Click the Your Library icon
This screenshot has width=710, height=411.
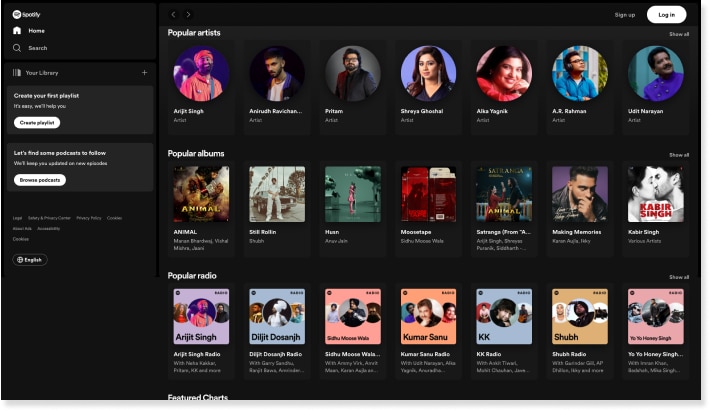(17, 72)
